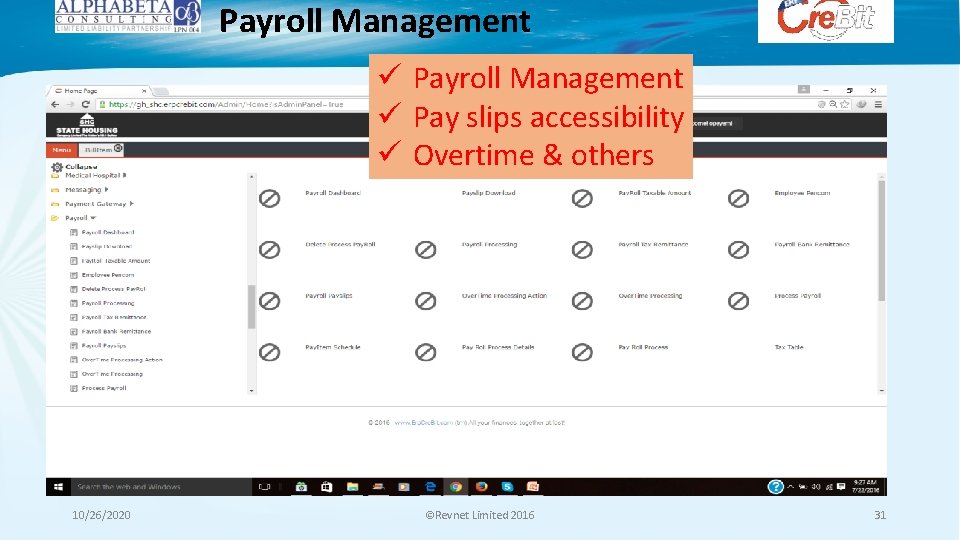This screenshot has height=540, width=960.
Task: Open File Explorer from the taskbar
Action: pyautogui.click(x=352, y=487)
